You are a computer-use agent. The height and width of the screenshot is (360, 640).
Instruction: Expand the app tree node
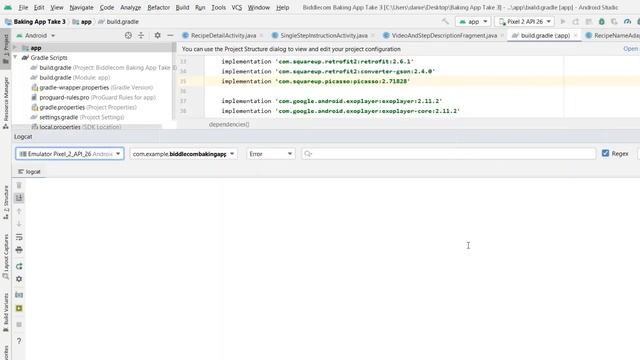[x=15, y=48]
